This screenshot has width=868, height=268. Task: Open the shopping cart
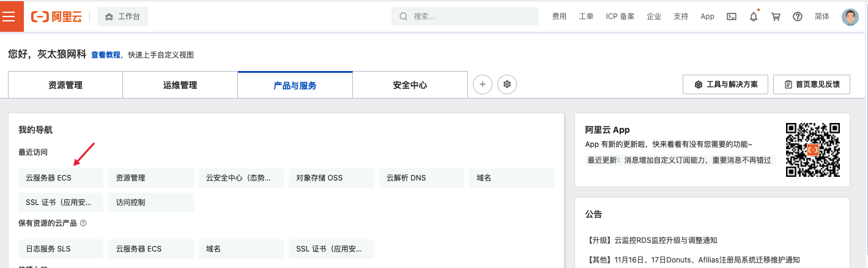[776, 17]
